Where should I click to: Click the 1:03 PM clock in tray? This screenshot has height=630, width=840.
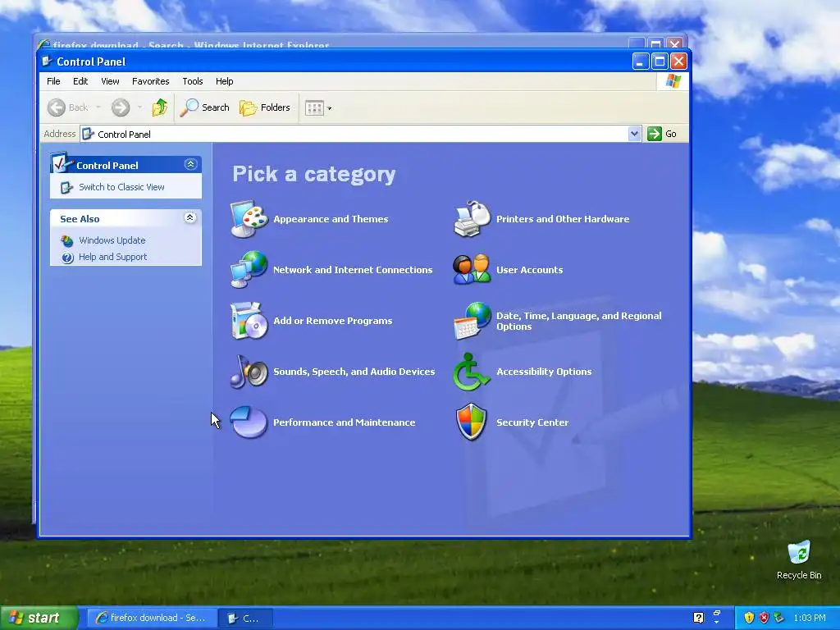click(x=810, y=618)
